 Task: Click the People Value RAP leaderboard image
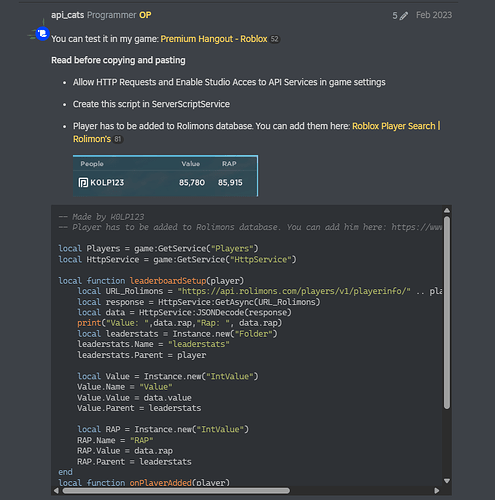pos(165,176)
